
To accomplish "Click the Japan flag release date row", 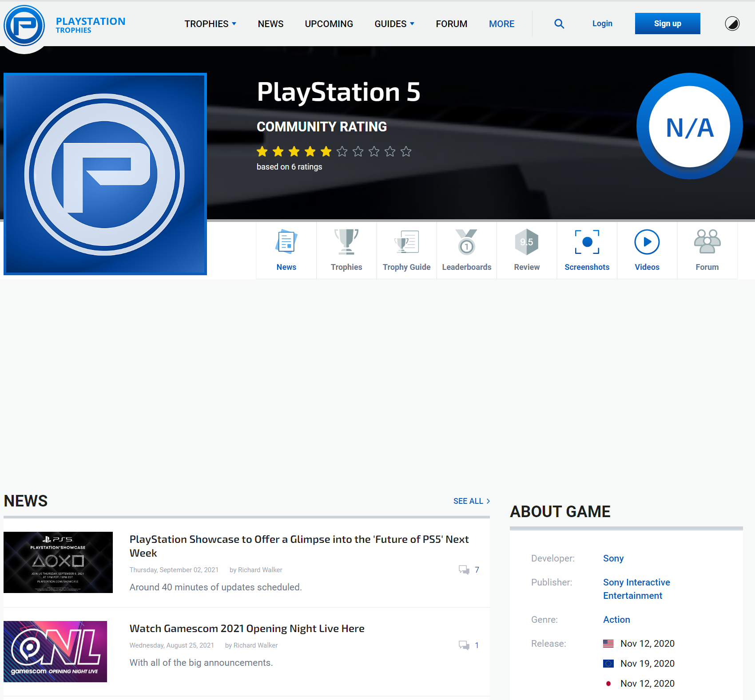I will [x=639, y=684].
